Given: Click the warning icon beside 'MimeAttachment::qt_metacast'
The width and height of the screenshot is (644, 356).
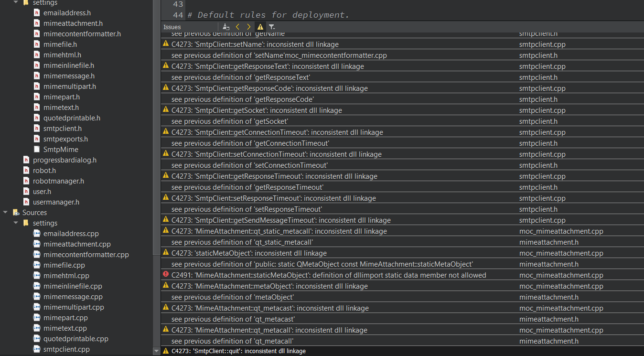Looking at the screenshot, I should (x=166, y=308).
